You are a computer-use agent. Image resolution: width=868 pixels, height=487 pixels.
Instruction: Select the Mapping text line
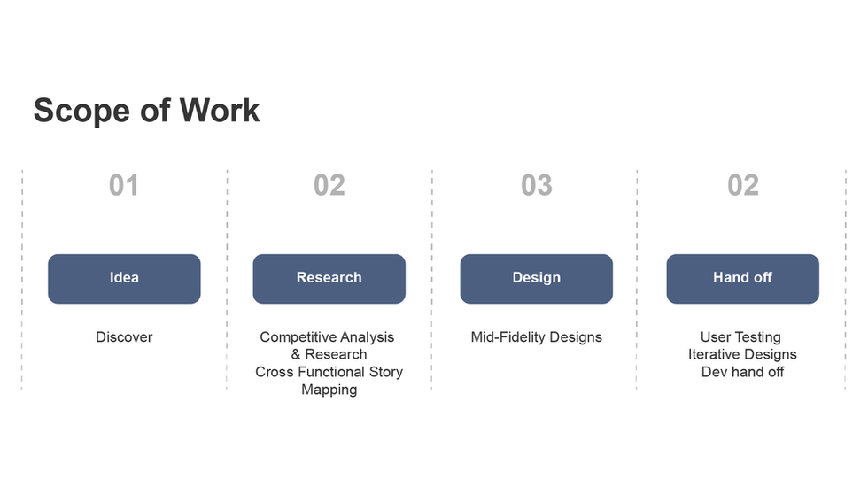point(329,390)
